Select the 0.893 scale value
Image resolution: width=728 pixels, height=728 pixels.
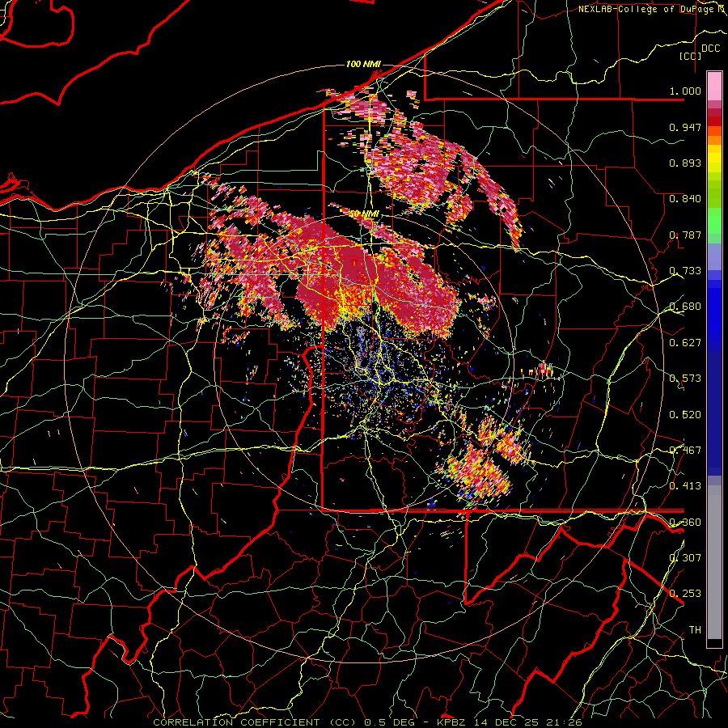[x=685, y=163]
